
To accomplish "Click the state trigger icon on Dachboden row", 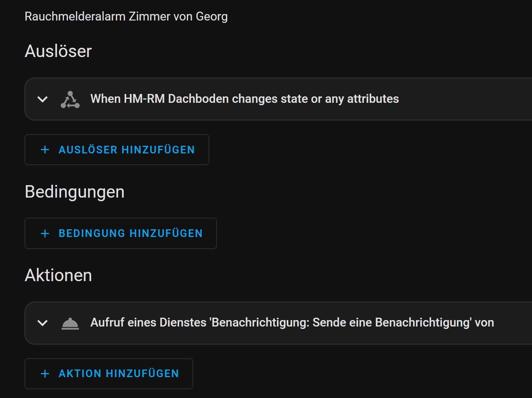I will [70, 100].
